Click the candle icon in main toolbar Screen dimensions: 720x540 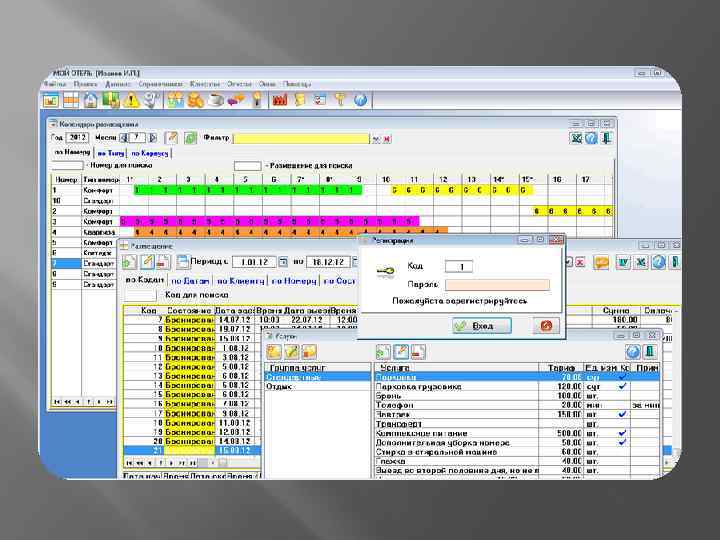[x=257, y=100]
